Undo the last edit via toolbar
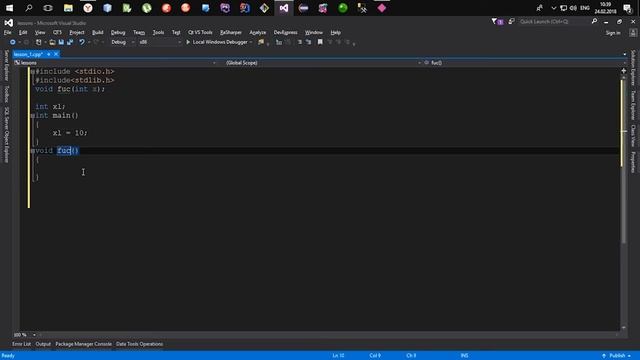Viewport: 640px width, 360px height. click(82, 42)
